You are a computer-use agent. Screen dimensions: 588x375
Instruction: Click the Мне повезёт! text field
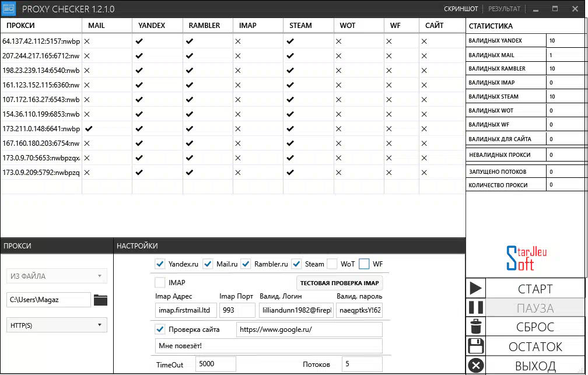click(x=269, y=346)
